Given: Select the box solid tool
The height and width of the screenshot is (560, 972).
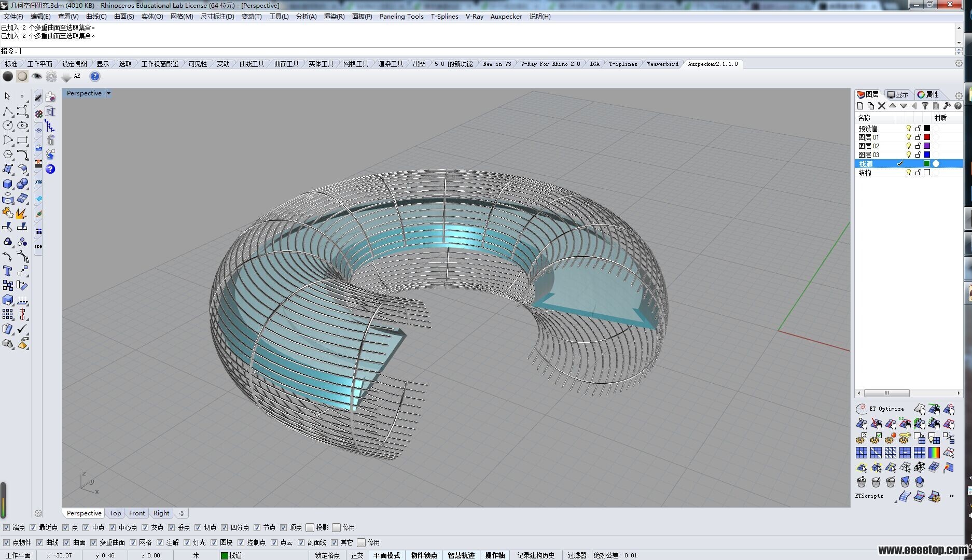Looking at the screenshot, I should point(8,184).
